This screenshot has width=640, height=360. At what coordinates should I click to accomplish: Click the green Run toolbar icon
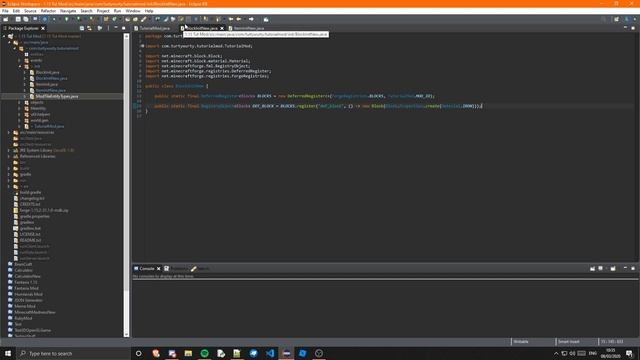[x=67, y=19]
